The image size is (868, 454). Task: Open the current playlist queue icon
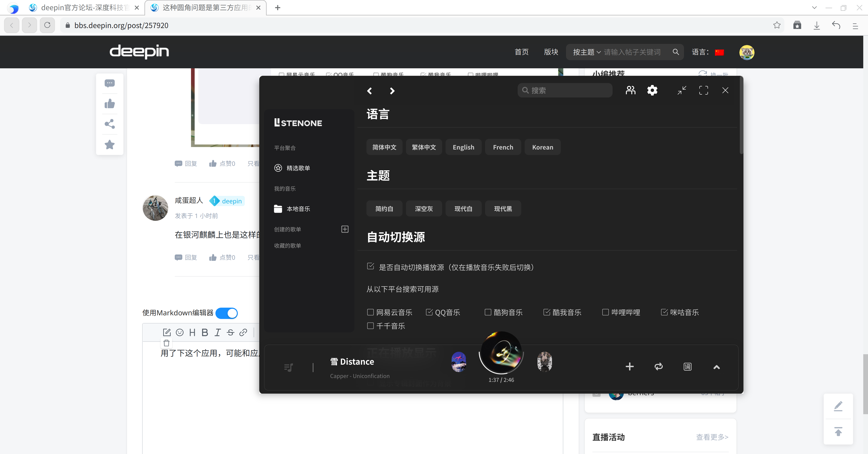(288, 367)
